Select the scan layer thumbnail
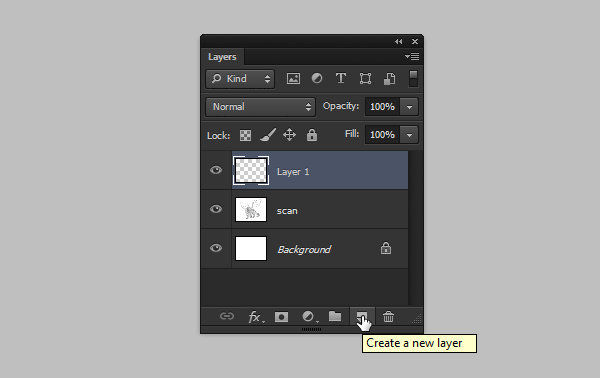The height and width of the screenshot is (378, 600). tap(251, 209)
